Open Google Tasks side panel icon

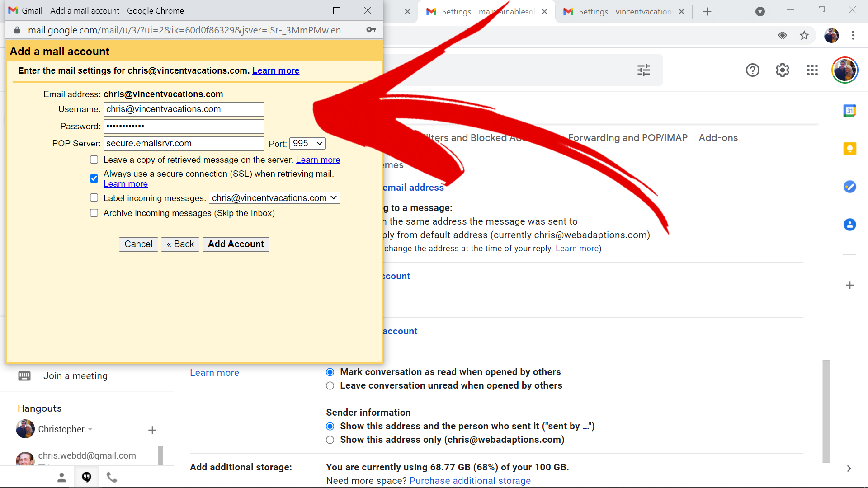850,187
